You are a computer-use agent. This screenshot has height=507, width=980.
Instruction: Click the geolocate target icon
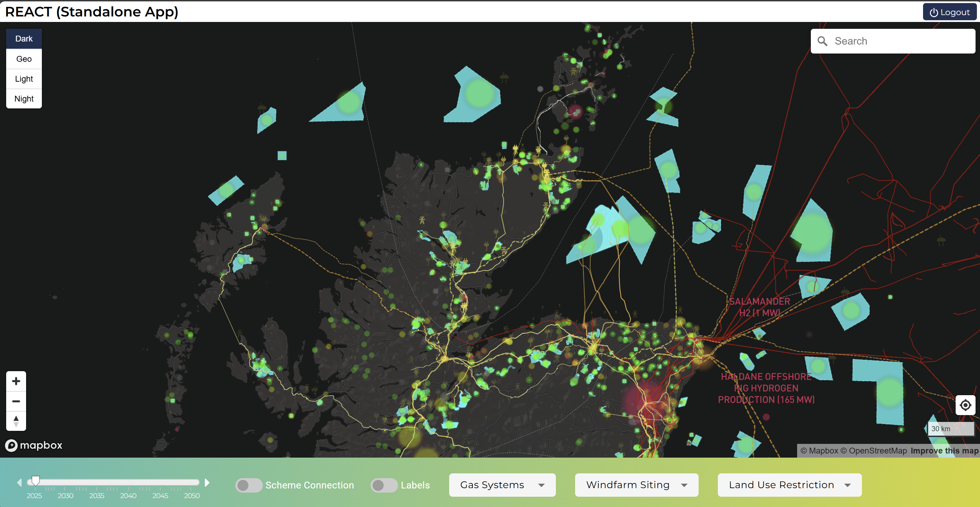(x=965, y=405)
